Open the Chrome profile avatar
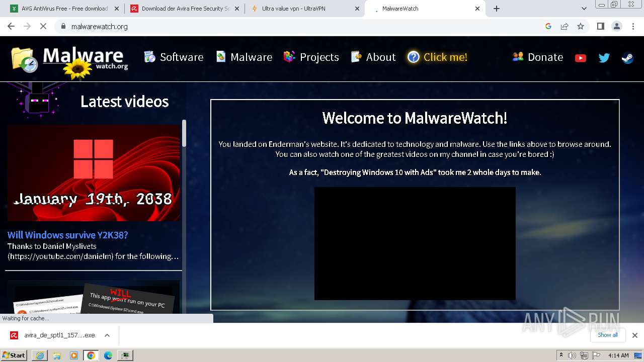 point(617,26)
